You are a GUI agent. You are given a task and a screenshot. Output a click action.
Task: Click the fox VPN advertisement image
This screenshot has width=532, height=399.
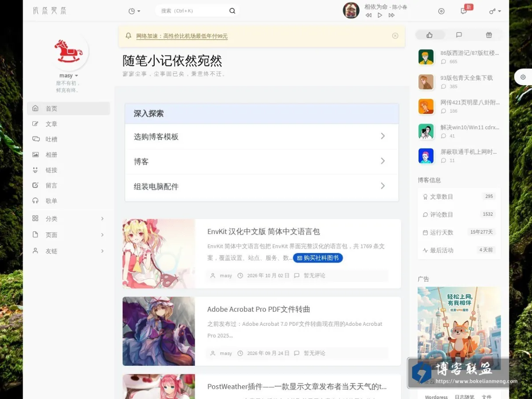tap(459, 328)
